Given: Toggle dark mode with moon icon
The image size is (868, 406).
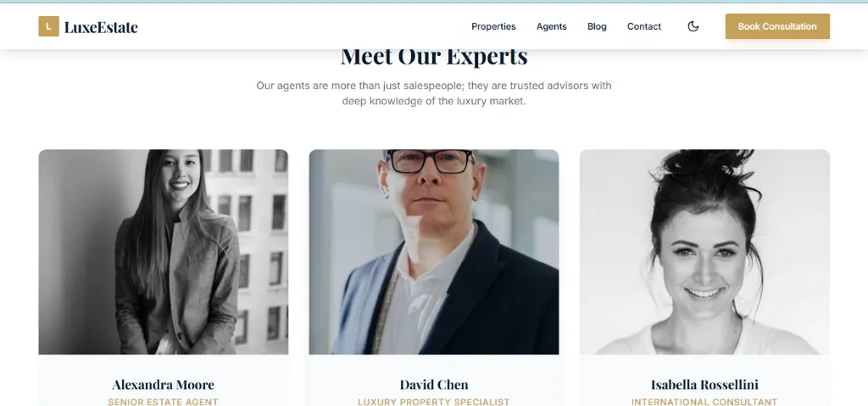Looking at the screenshot, I should tap(693, 26).
